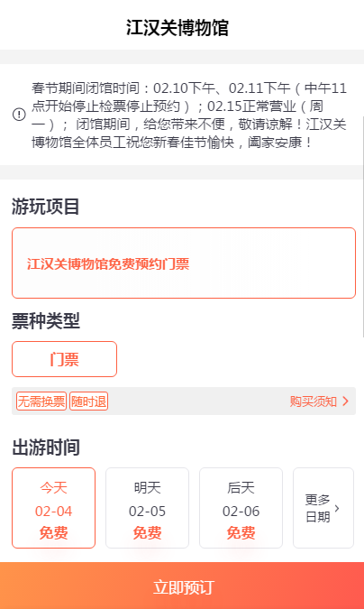This screenshot has width=364, height=609.
Task: Click the chevron icon beside 更多日期
Action: point(337,508)
